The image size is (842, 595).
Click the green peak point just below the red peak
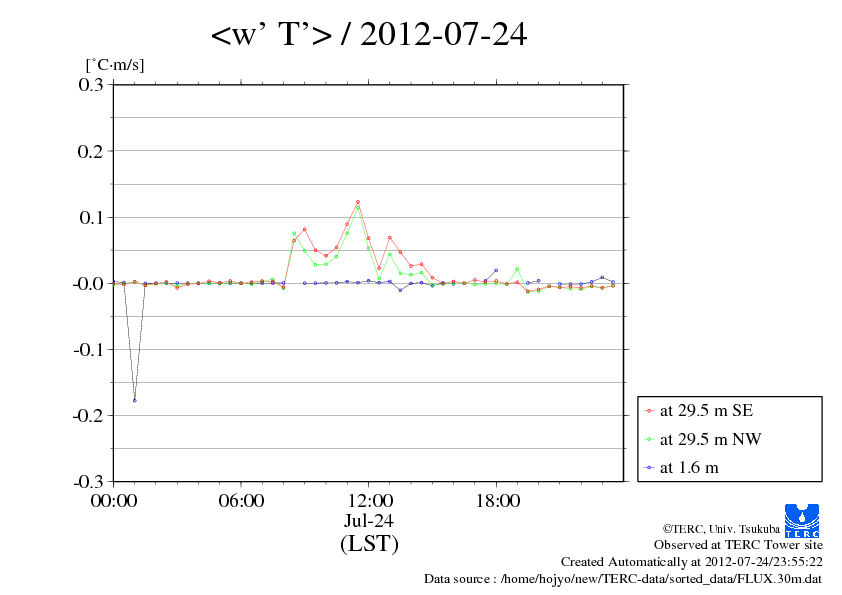tap(358, 208)
